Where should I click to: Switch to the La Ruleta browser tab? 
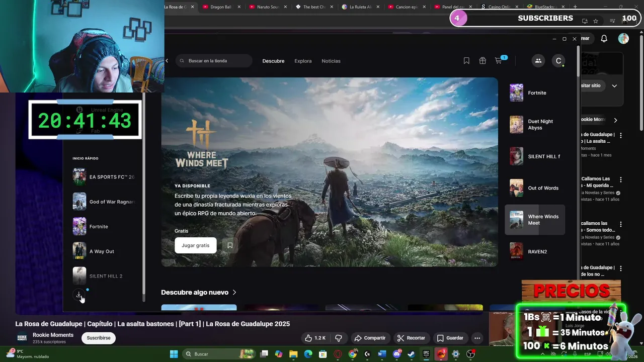(360, 7)
